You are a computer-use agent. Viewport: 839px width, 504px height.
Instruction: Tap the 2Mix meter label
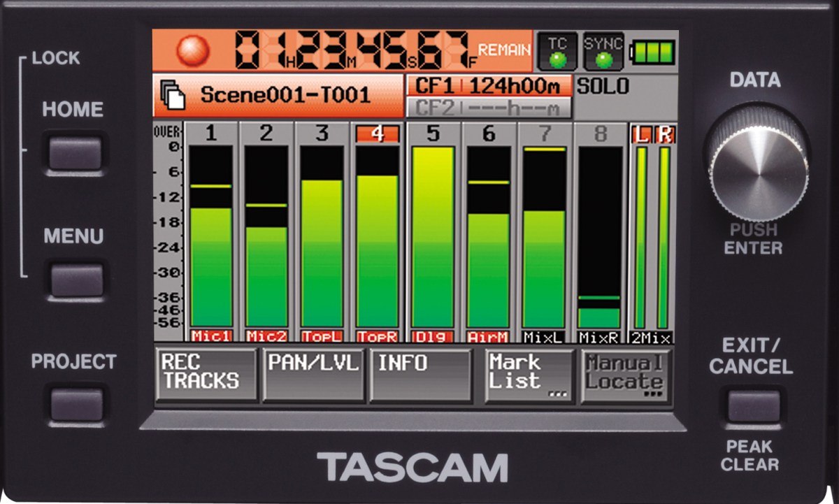click(x=652, y=337)
